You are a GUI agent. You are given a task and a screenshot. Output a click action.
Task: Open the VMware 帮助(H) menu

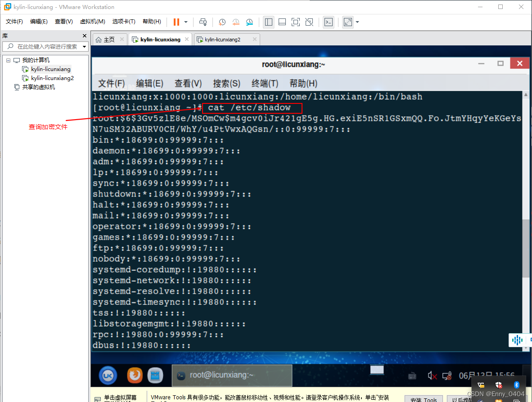(152, 22)
